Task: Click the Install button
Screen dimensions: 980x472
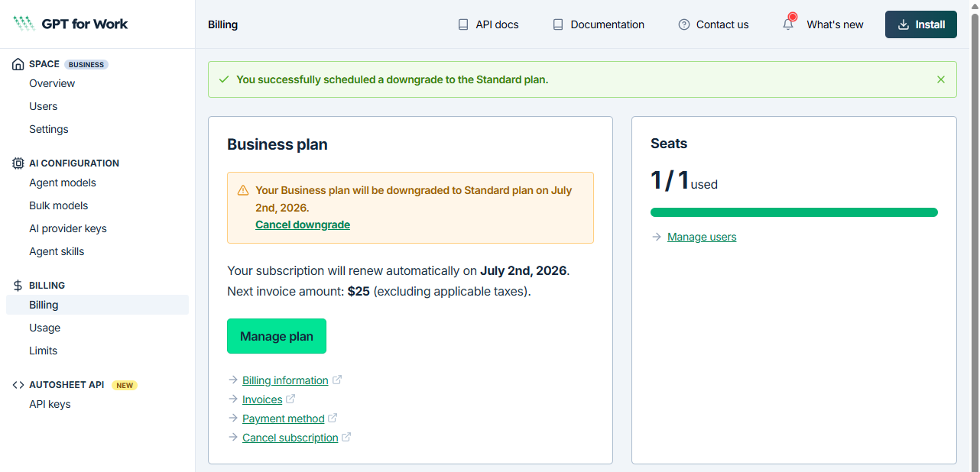Action: click(921, 24)
